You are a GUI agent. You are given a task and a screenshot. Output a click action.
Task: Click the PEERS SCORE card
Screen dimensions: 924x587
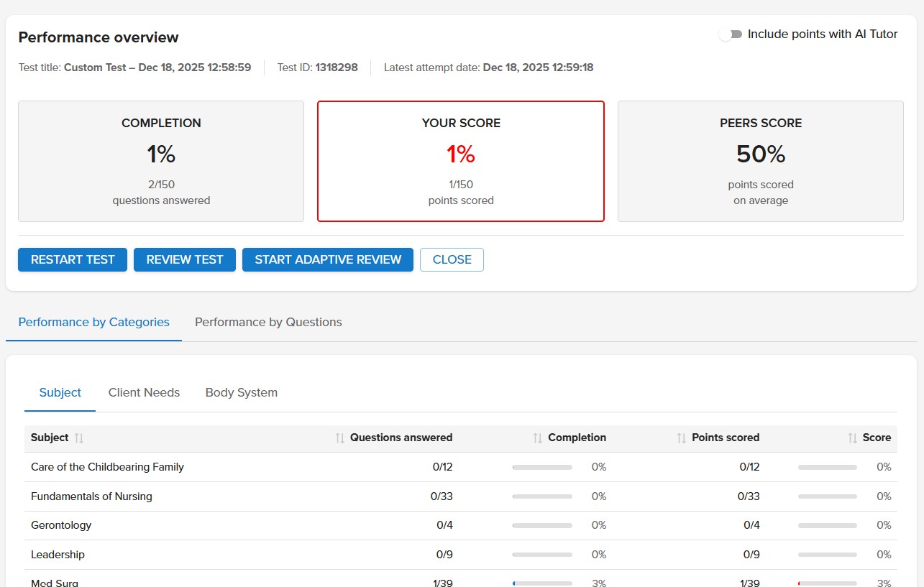coord(760,161)
